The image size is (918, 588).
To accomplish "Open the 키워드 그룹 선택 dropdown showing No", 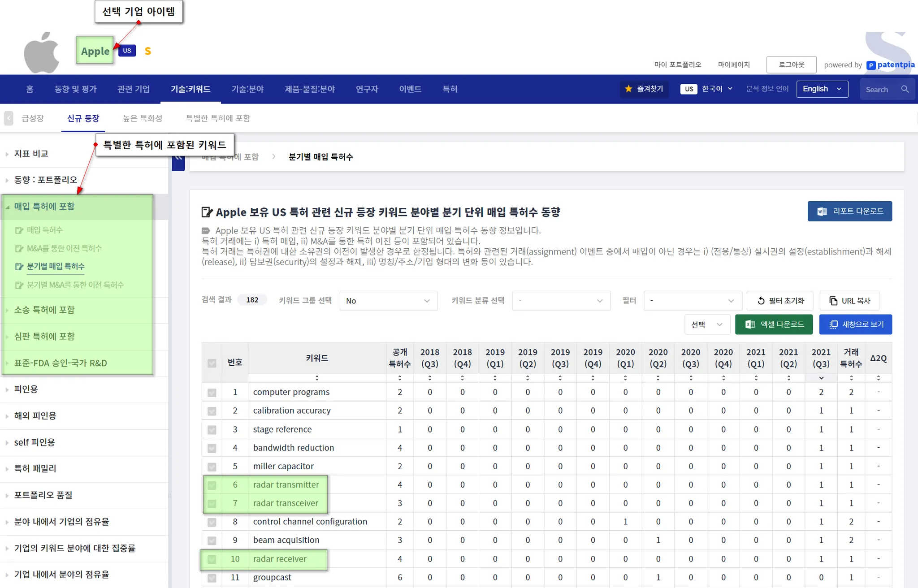I will coord(388,301).
